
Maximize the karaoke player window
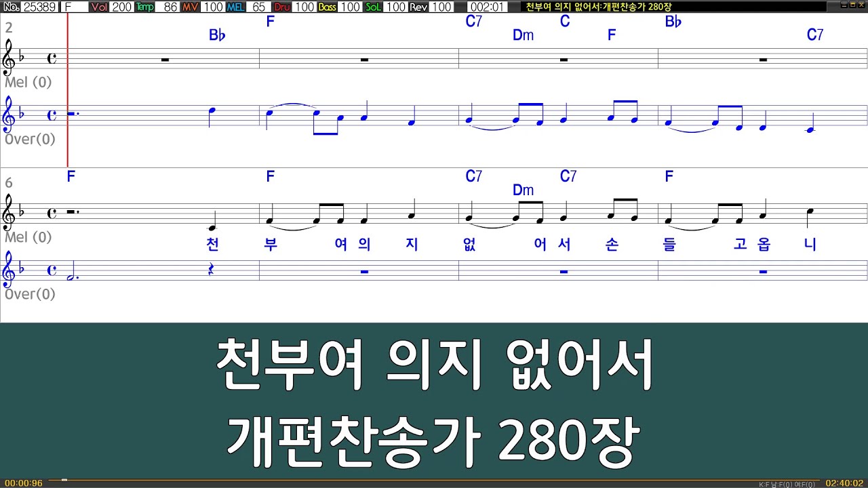(x=852, y=5)
